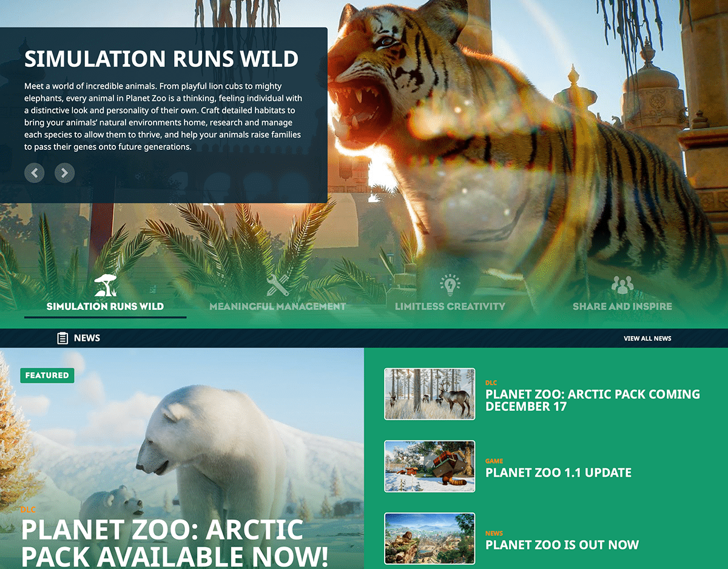Go to the previous slide arrow
Screen dimensions: 728x569
tap(35, 173)
